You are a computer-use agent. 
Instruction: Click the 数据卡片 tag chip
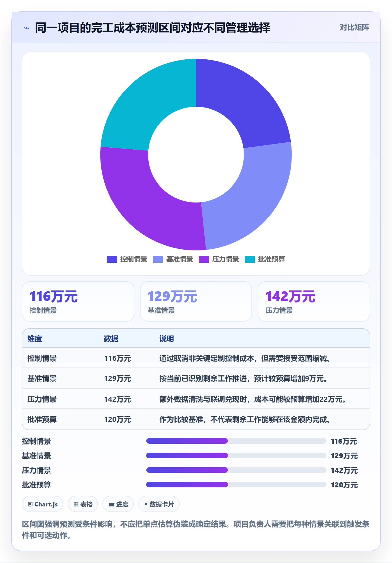159,504
